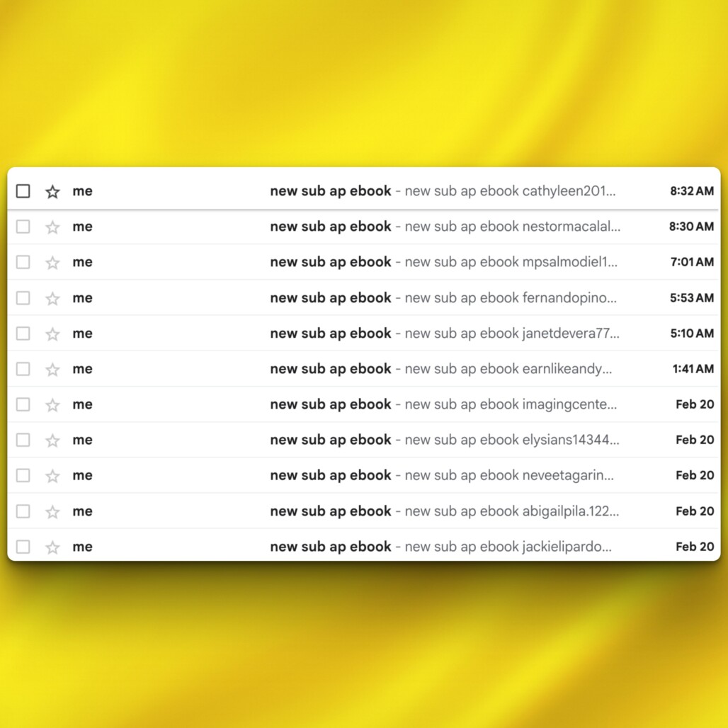Click the 1:41 AM timestamp
728x728 pixels.
pos(693,369)
